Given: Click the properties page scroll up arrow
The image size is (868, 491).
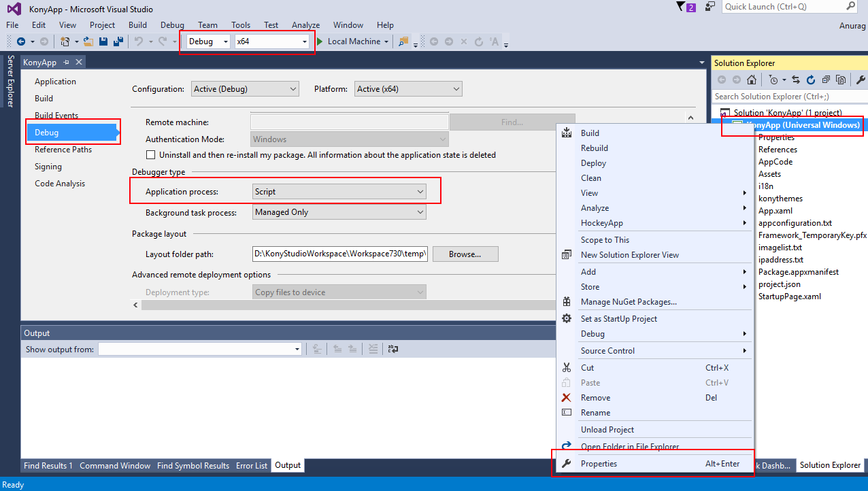Looking at the screenshot, I should (x=690, y=118).
